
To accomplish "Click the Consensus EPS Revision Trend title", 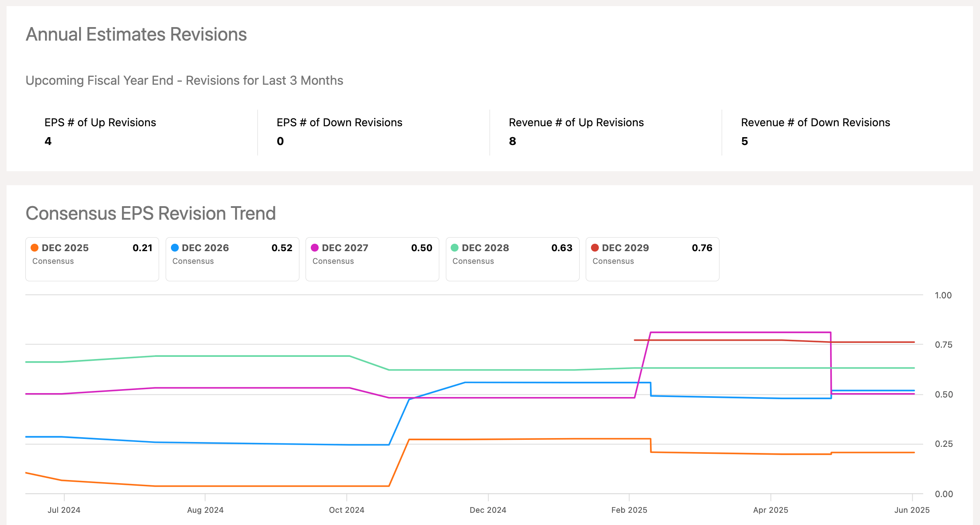I will point(150,214).
